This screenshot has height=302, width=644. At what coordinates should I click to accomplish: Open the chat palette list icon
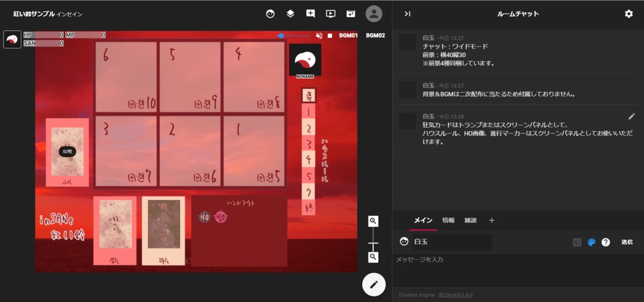click(577, 242)
